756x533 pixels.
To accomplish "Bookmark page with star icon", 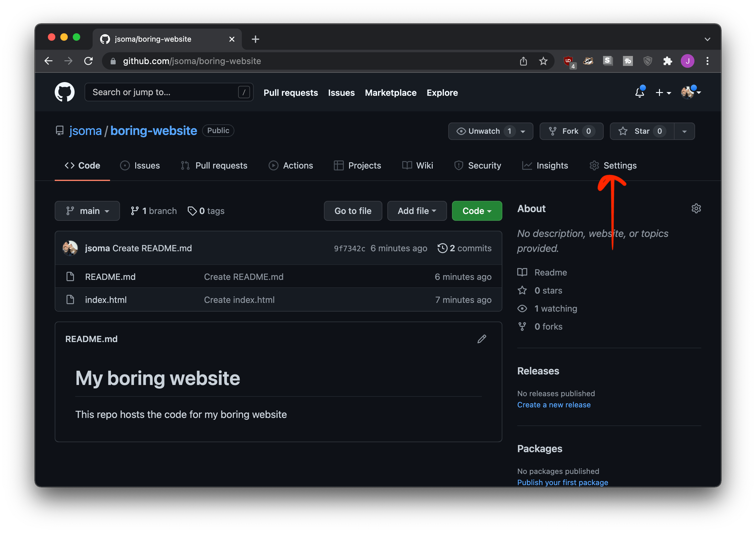I will (x=543, y=61).
